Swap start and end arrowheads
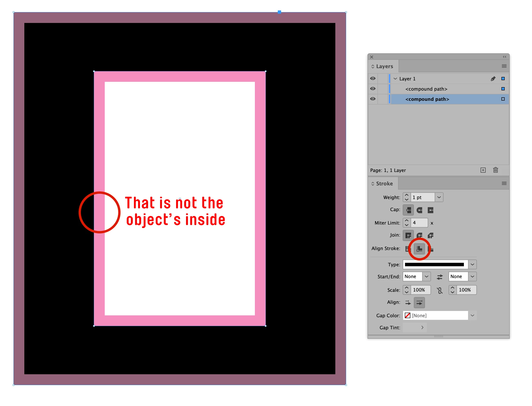Viewport: 532px width, 406px height. point(440,277)
